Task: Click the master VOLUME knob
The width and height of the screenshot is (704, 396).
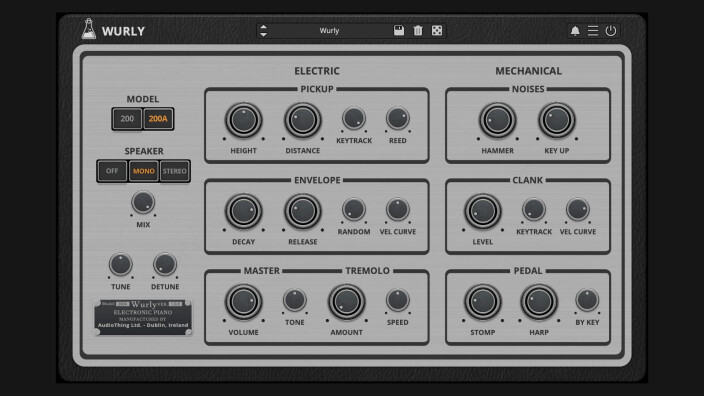Action: (x=243, y=302)
